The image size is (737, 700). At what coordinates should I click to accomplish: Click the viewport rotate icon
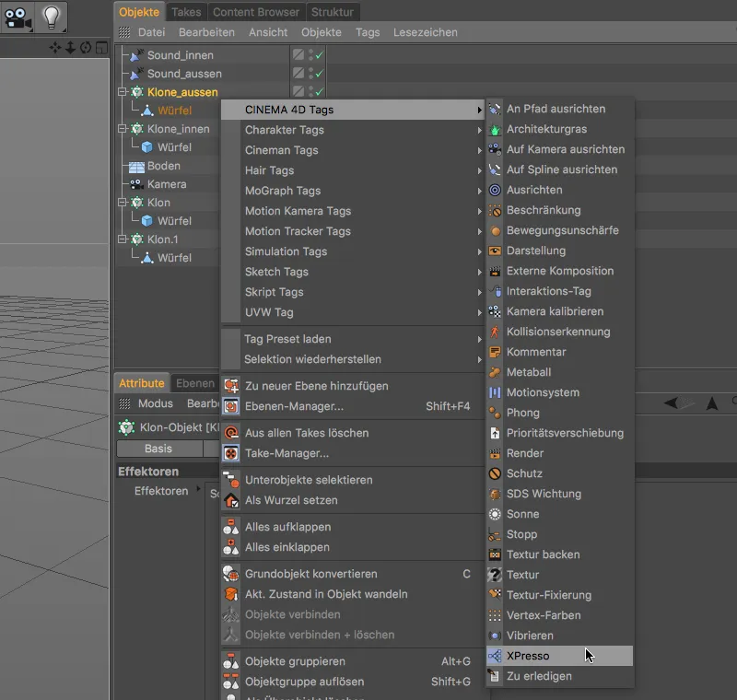86,47
